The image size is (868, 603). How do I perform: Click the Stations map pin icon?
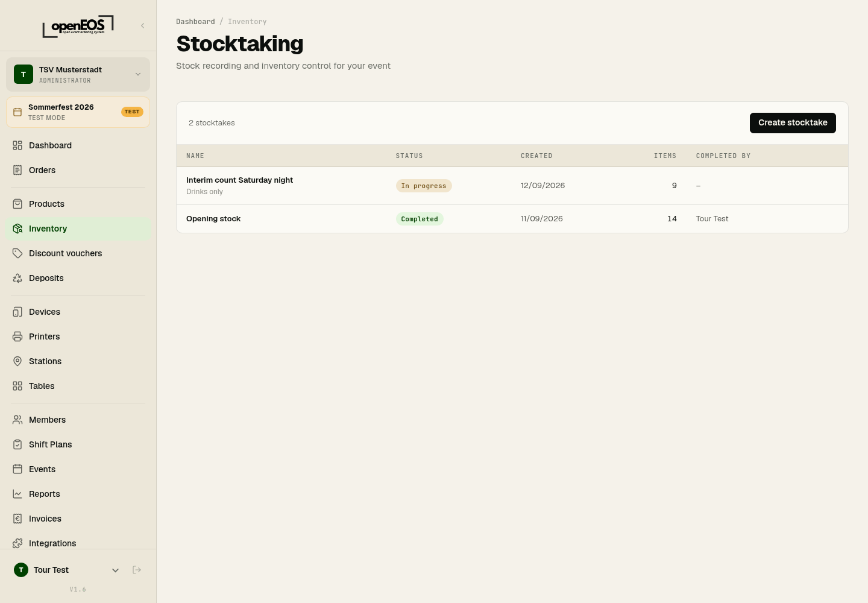pyautogui.click(x=17, y=361)
